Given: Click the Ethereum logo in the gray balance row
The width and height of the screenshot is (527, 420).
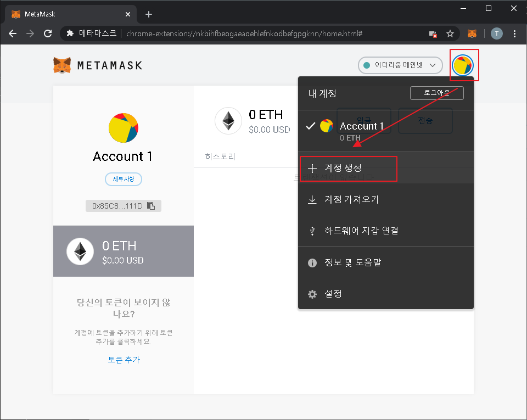Looking at the screenshot, I should 80,251.
